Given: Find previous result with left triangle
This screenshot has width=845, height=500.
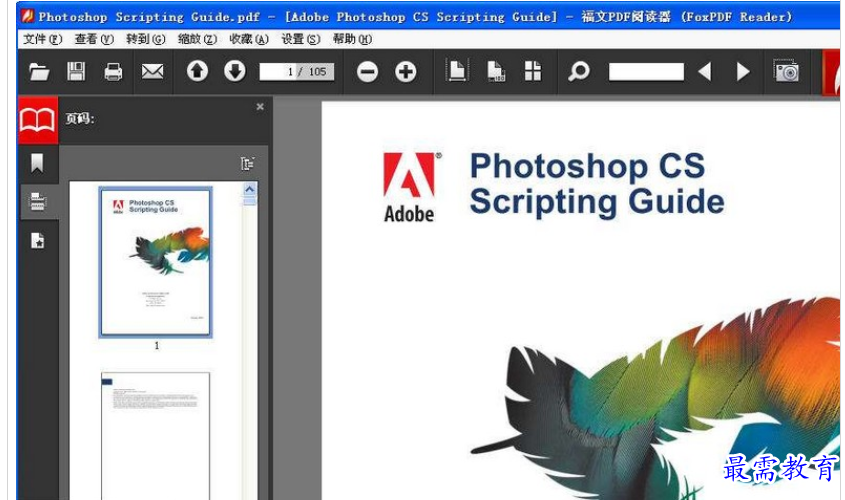Looking at the screenshot, I should (x=704, y=72).
